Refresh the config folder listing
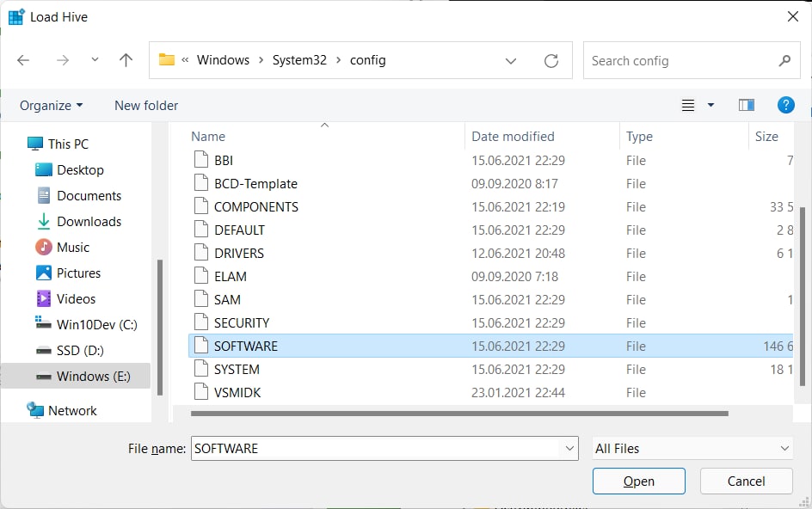This screenshot has width=812, height=509. [x=551, y=61]
